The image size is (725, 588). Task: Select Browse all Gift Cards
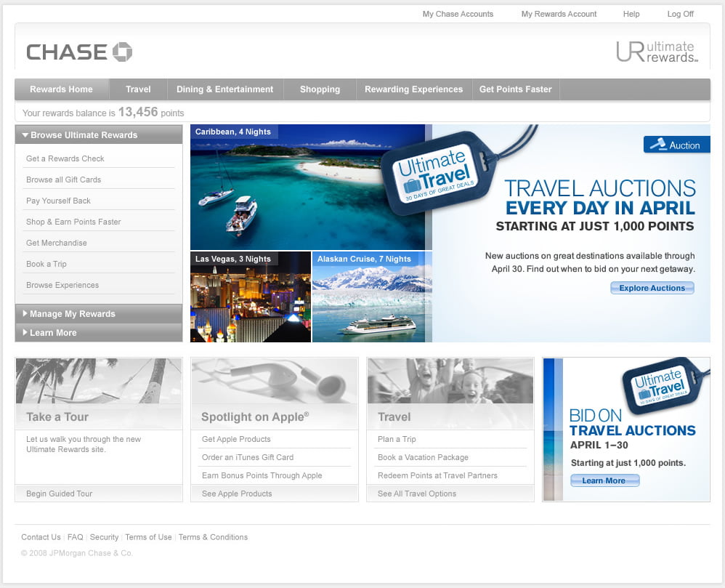[63, 180]
